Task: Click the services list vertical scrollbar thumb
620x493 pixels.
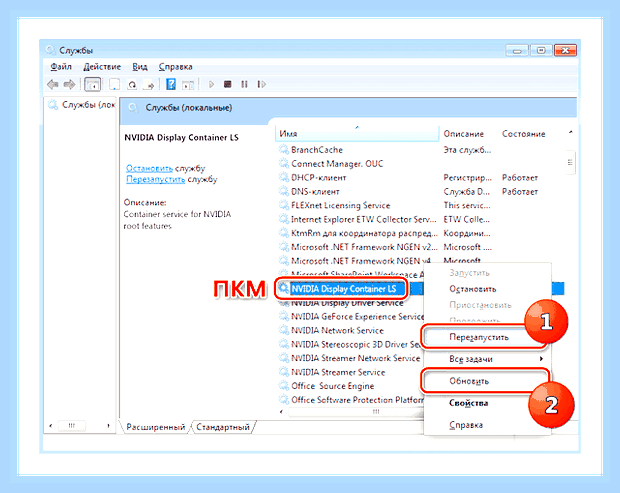Action: click(x=570, y=162)
